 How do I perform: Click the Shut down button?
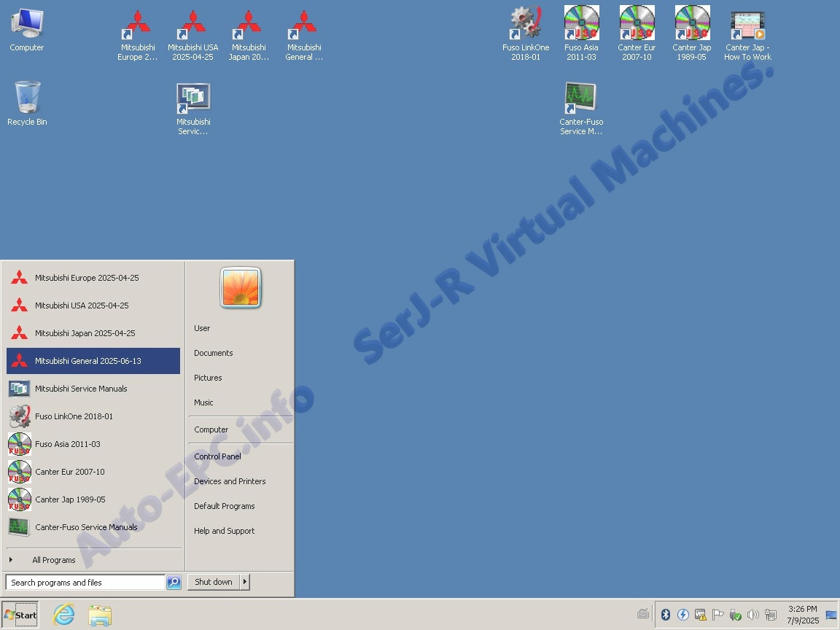pyautogui.click(x=213, y=582)
